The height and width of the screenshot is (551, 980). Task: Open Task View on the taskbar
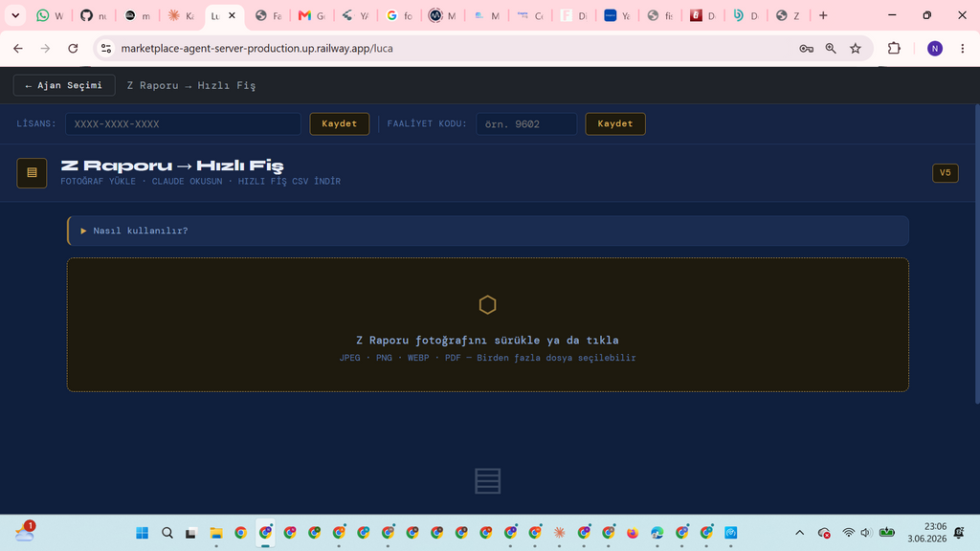pyautogui.click(x=191, y=533)
